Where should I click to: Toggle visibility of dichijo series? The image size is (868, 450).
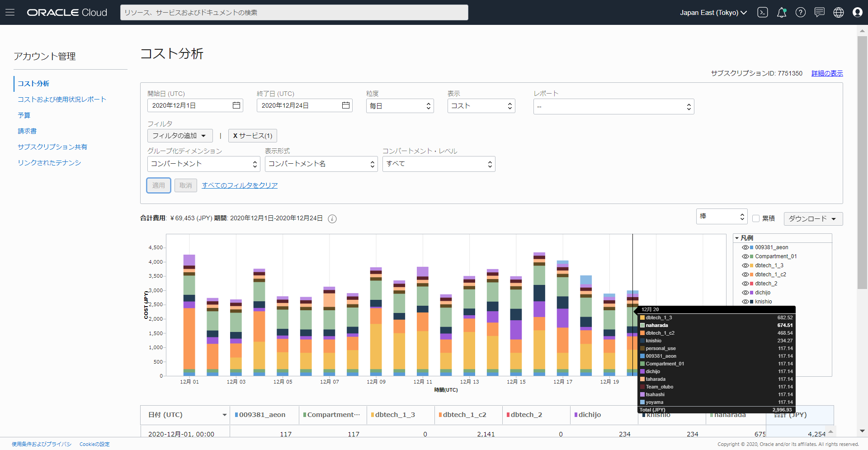tap(745, 293)
